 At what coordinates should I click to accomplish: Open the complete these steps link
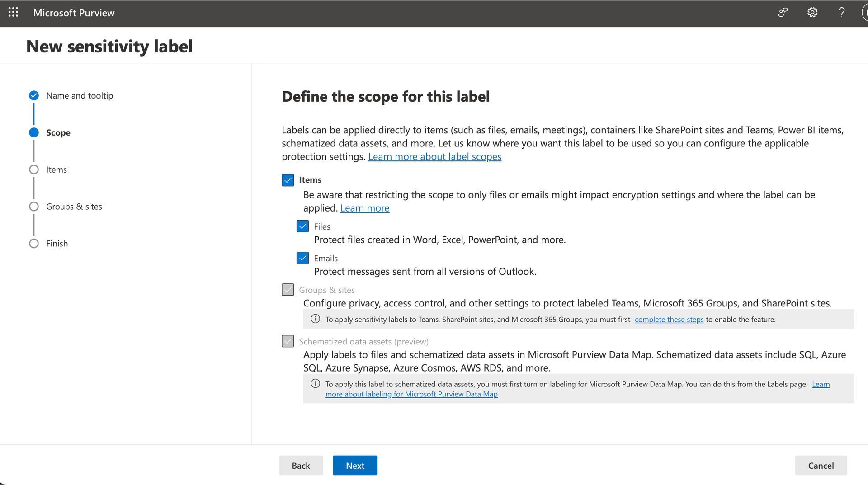[x=669, y=320]
